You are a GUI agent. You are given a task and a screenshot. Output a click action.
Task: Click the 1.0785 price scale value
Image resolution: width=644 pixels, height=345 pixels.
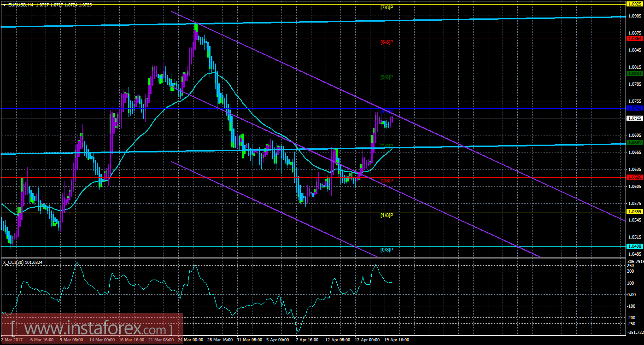tap(634, 84)
